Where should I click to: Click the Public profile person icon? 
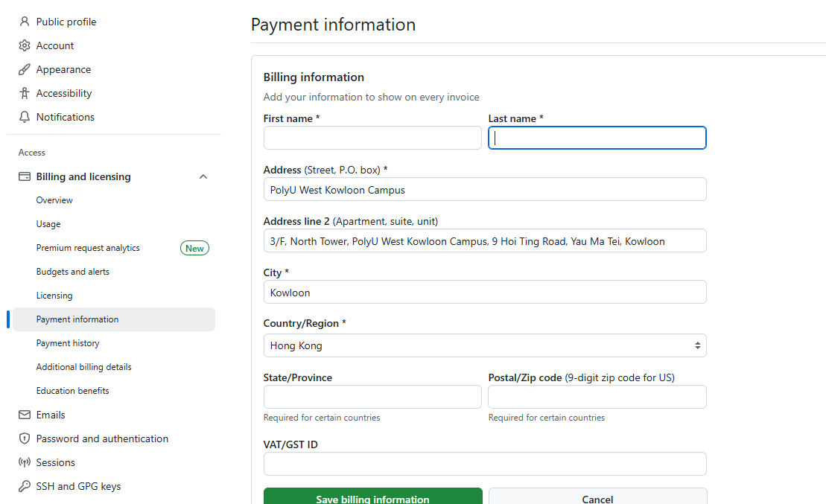pos(25,22)
